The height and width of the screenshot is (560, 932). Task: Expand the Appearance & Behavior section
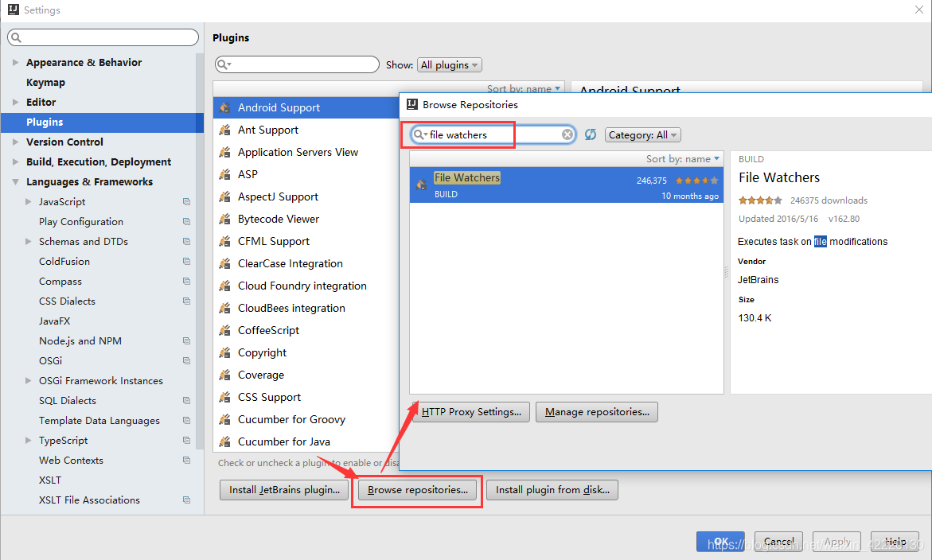pyautogui.click(x=15, y=62)
